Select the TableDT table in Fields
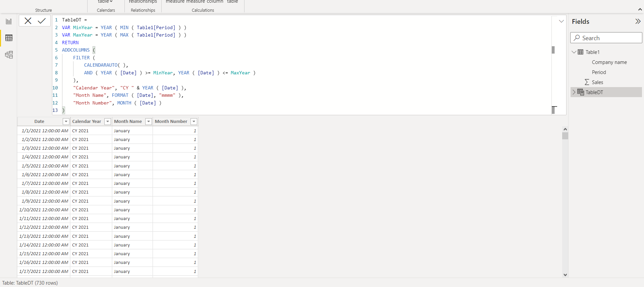Image resolution: width=644 pixels, height=287 pixels. [x=606, y=92]
